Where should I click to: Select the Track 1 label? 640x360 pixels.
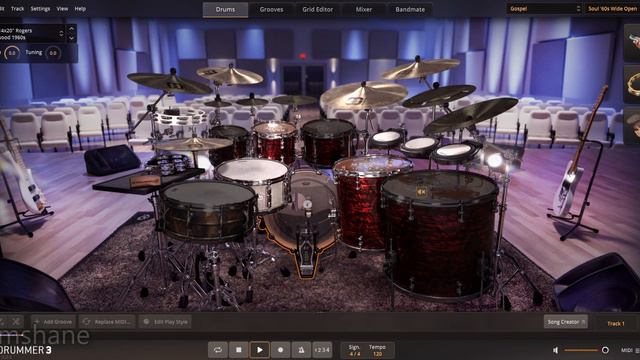tap(616, 324)
